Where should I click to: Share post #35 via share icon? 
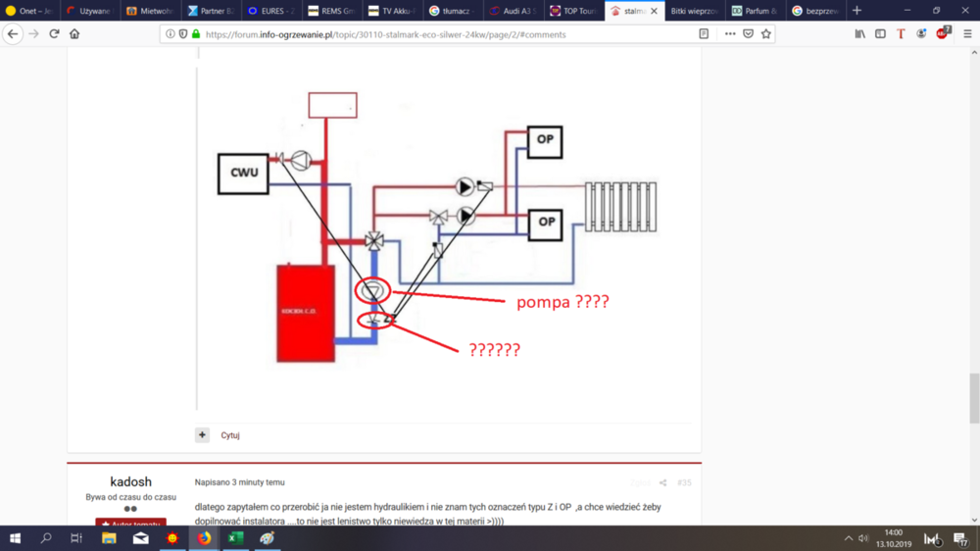tap(662, 482)
